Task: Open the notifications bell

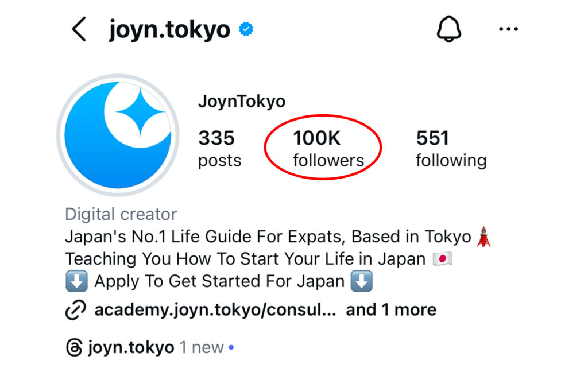Action: (x=449, y=30)
